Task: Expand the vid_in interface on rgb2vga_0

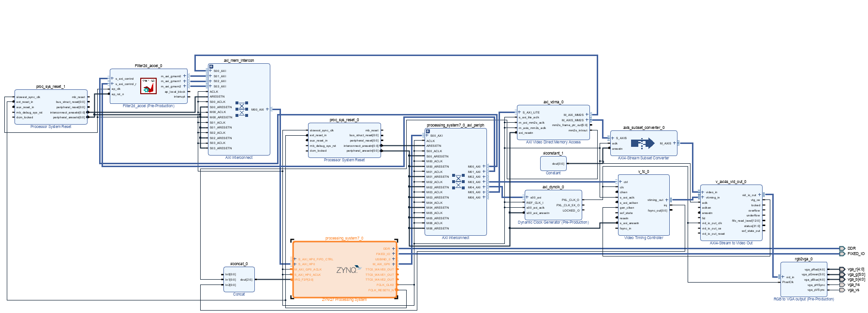Action: point(783,277)
